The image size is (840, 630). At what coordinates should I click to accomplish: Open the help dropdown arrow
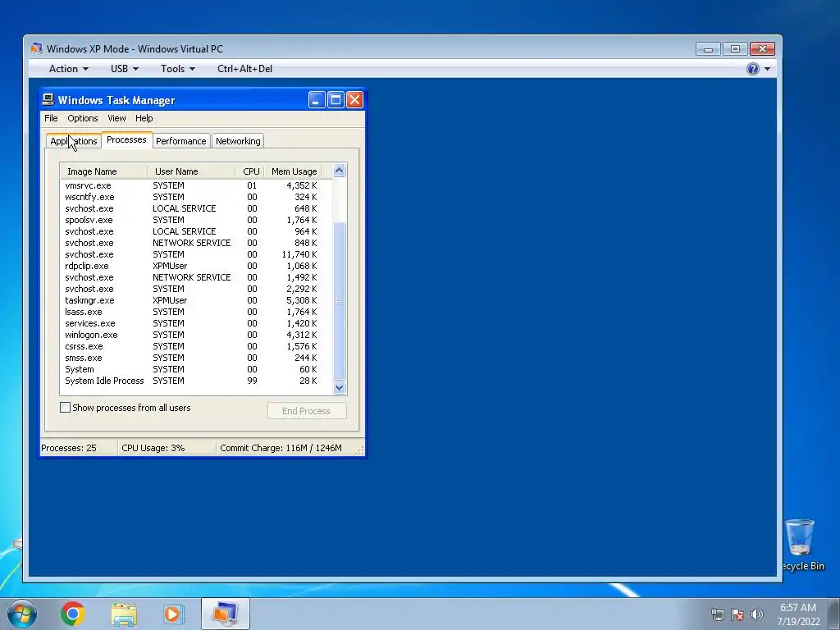click(x=767, y=69)
